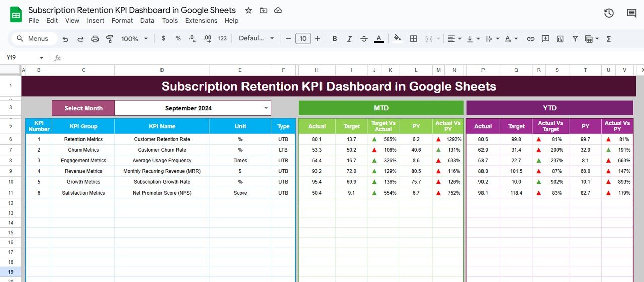This screenshot has width=644, height=282.
Task: Decrease font size minus button
Action: click(x=288, y=39)
